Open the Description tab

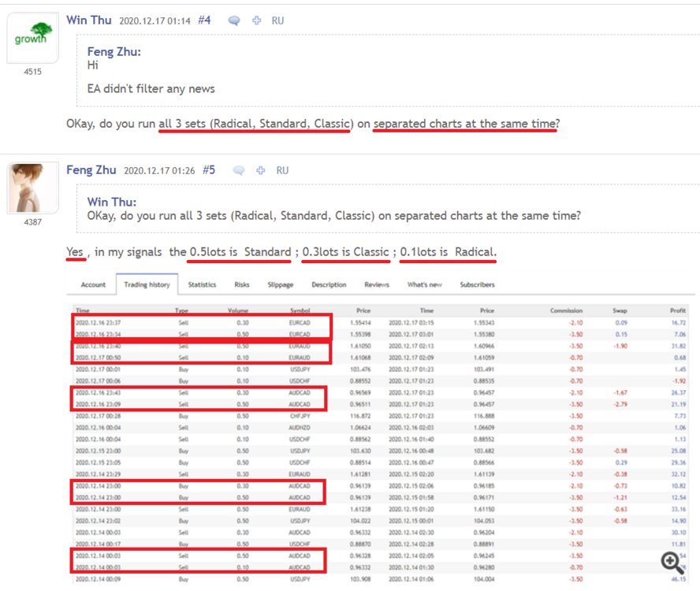(329, 284)
